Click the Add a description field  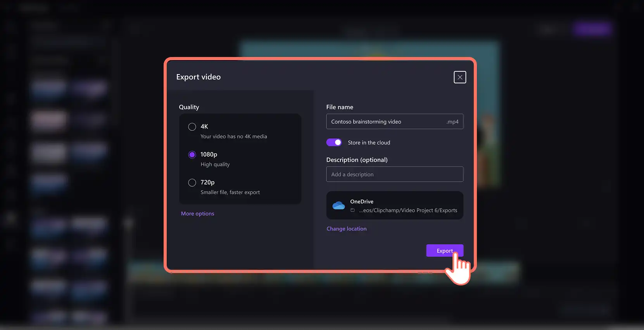pyautogui.click(x=395, y=174)
